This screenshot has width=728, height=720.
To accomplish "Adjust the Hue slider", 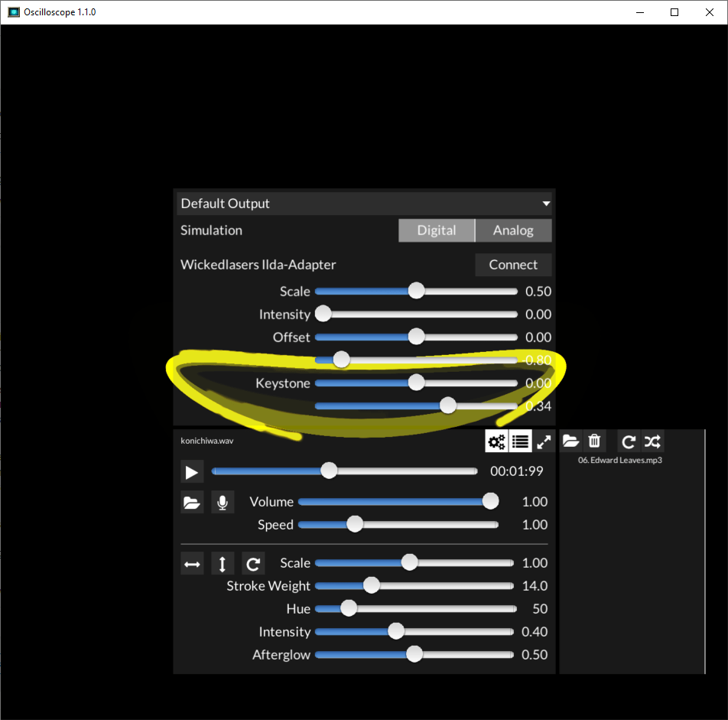I will coord(415,608).
